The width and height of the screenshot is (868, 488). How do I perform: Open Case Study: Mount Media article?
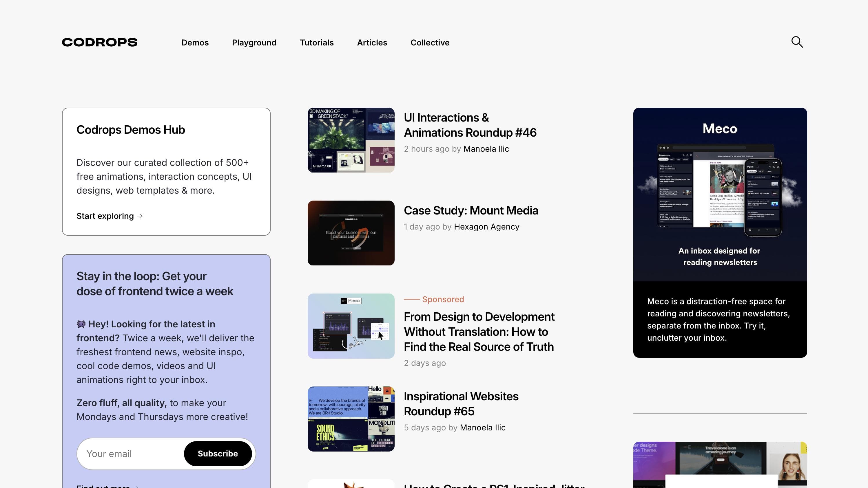(x=471, y=210)
